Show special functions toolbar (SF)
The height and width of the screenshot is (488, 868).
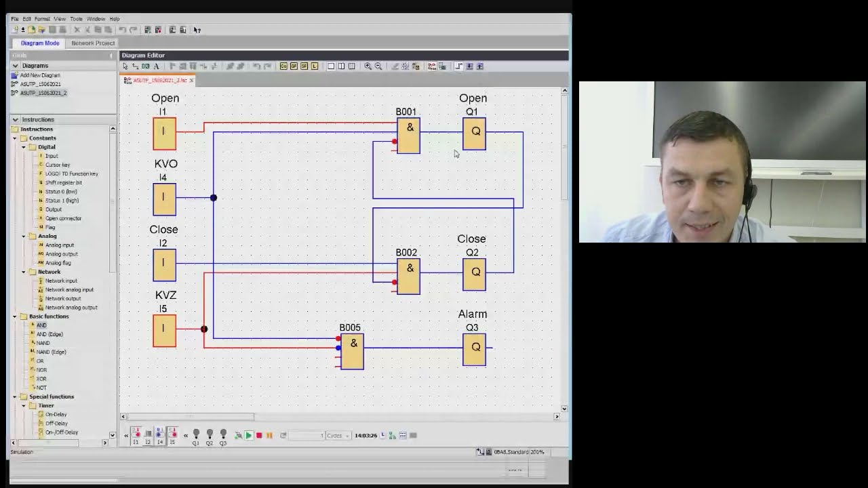coord(304,66)
